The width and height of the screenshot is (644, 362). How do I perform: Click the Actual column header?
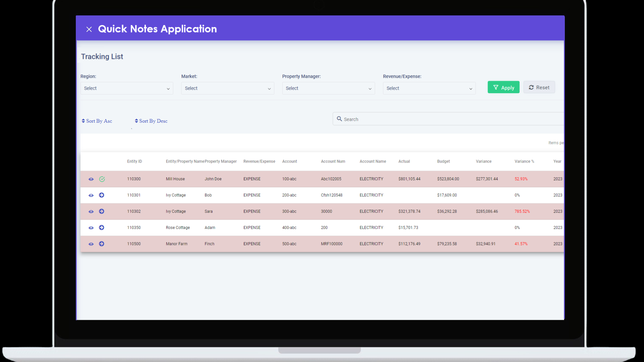click(404, 162)
